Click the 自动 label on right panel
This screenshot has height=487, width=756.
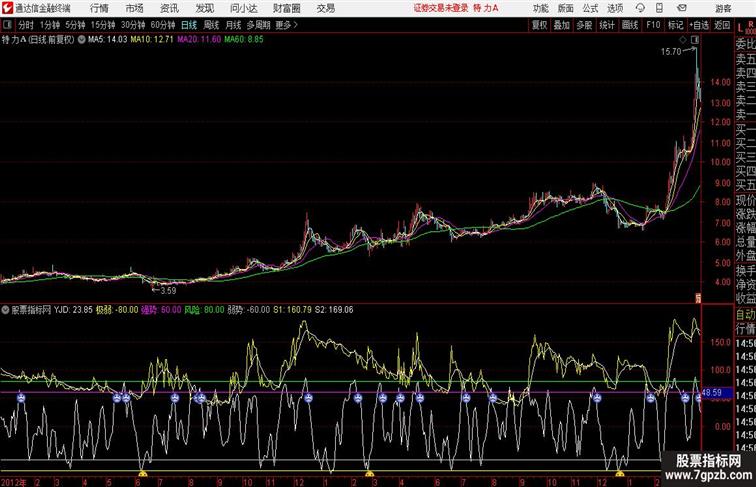point(745,314)
